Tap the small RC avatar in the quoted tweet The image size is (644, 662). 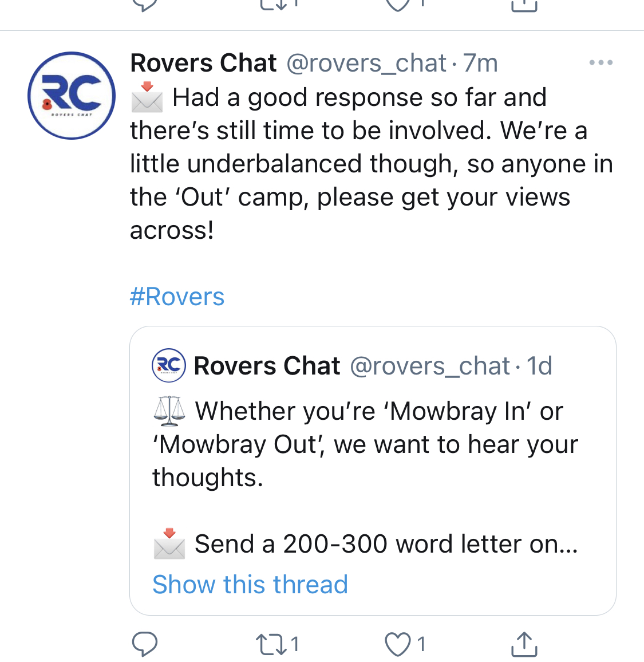coord(169,365)
